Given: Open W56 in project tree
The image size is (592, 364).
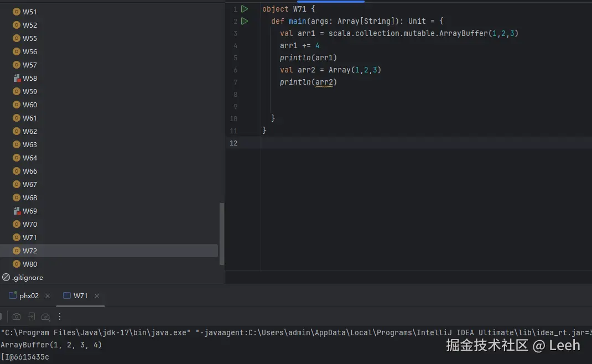Looking at the screenshot, I should pos(29,52).
